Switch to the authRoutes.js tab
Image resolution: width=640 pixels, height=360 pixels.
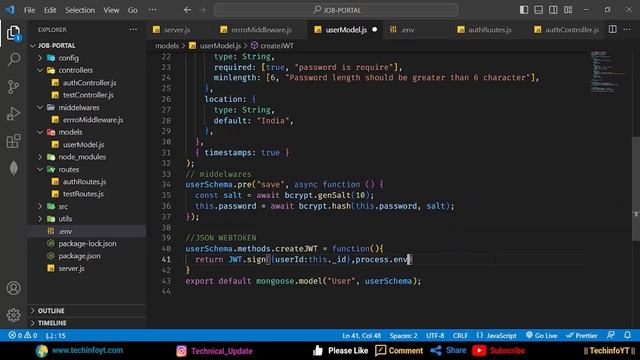coord(489,29)
